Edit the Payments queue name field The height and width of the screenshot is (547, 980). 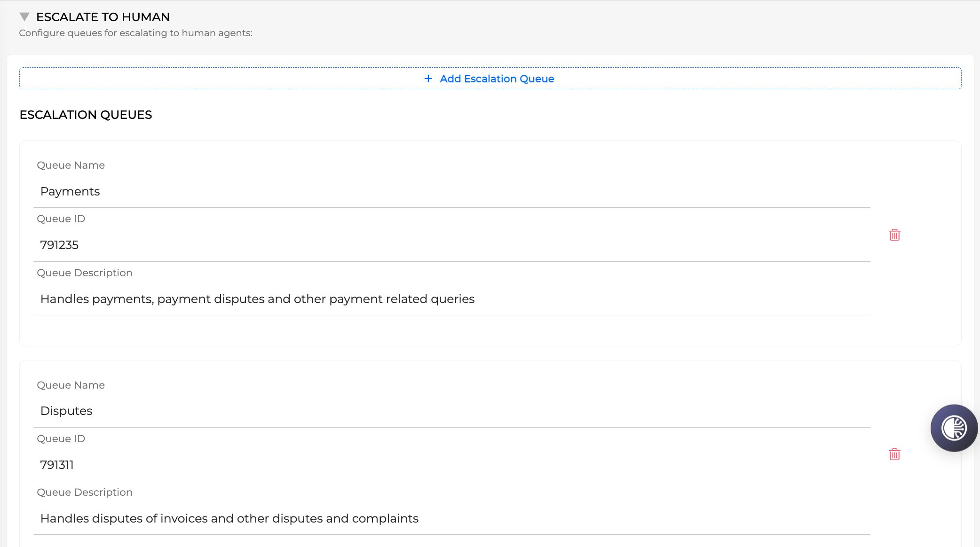click(451, 192)
